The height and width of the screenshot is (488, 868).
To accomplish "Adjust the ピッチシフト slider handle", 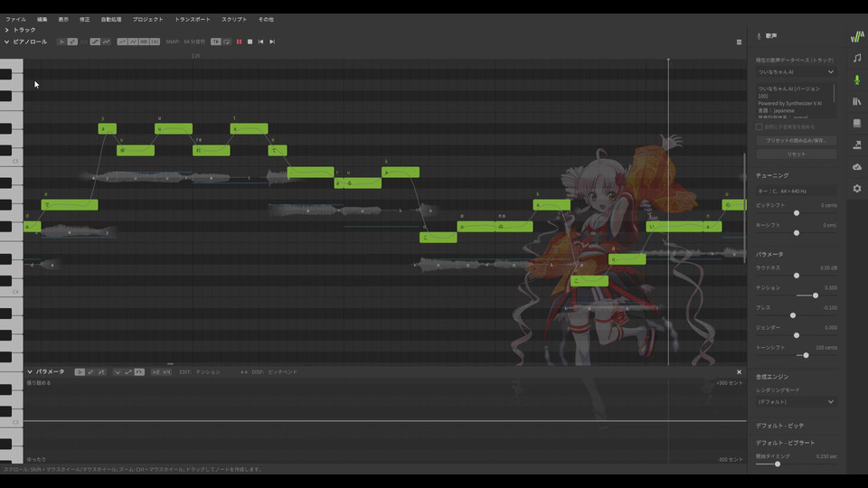I will (x=797, y=213).
